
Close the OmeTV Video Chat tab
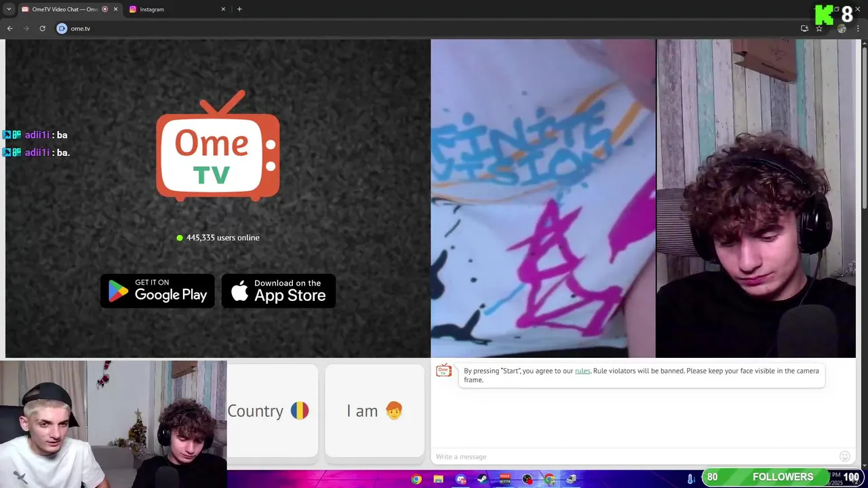(115, 9)
